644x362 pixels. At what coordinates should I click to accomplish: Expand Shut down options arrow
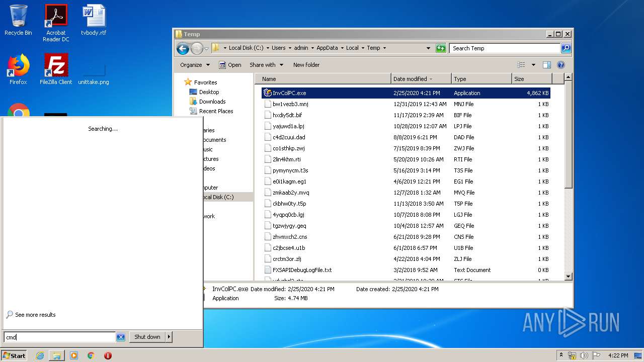click(x=169, y=337)
